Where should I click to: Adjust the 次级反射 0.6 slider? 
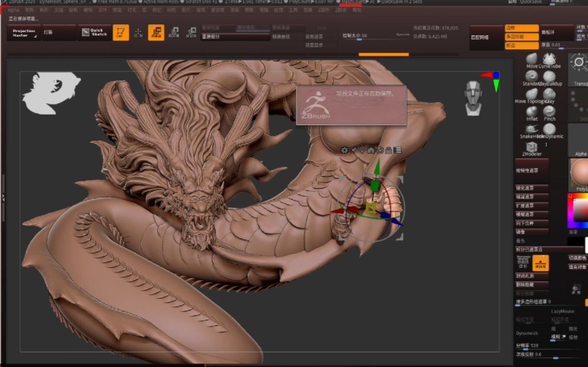549,355
